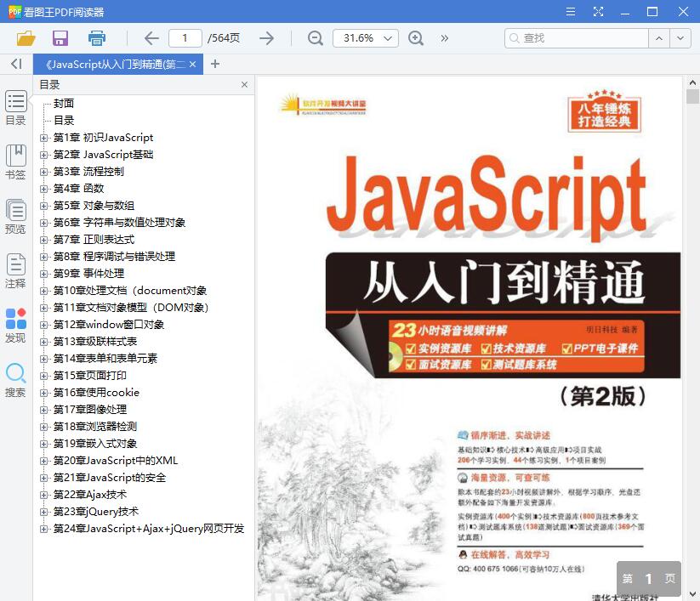
Task: Show more toolbar options double chevron
Action: 444,38
